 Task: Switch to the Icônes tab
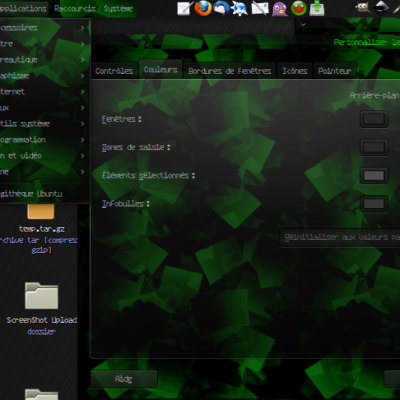tap(295, 71)
